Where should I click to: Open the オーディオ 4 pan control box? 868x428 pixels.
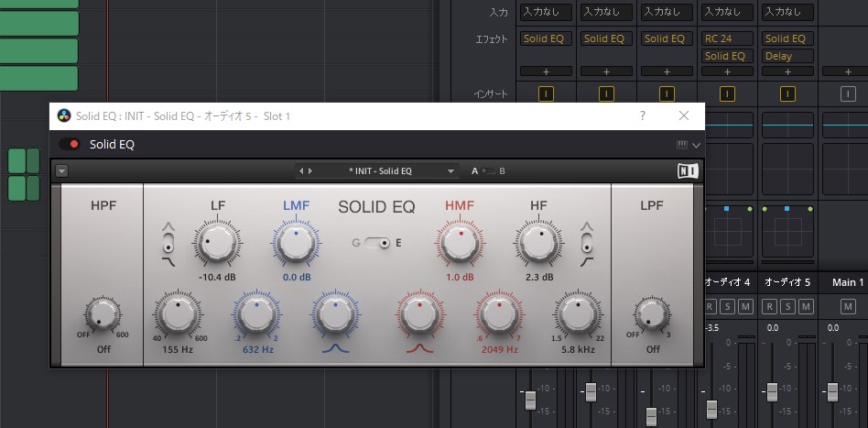point(727,231)
